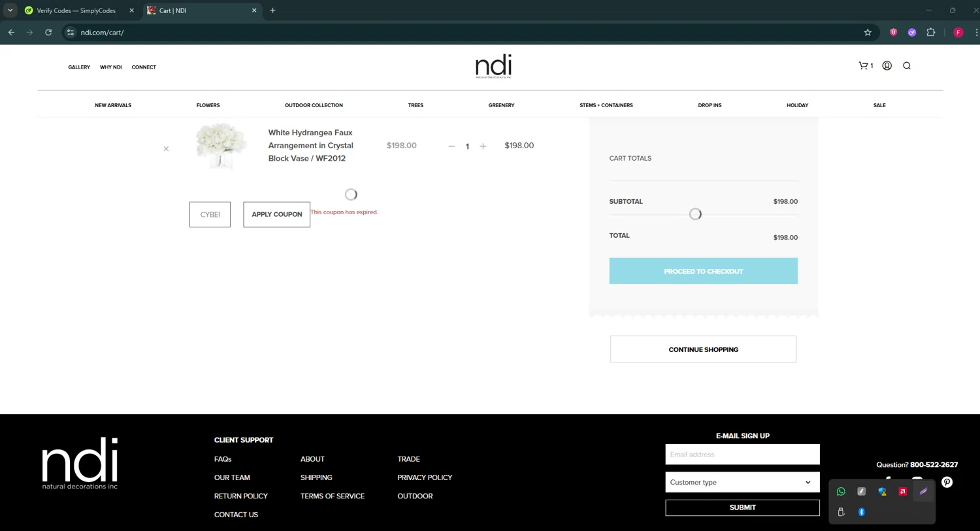Screen dimensions: 980x531
Task: Open the PRIVACY POLICY footer link
Action: click(x=425, y=478)
